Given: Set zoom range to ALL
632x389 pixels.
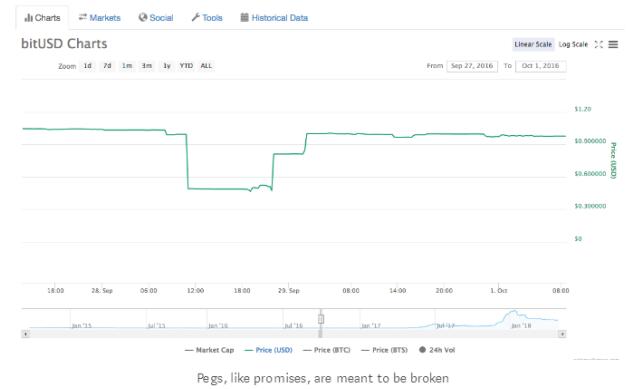Looking at the screenshot, I should click(x=206, y=66).
